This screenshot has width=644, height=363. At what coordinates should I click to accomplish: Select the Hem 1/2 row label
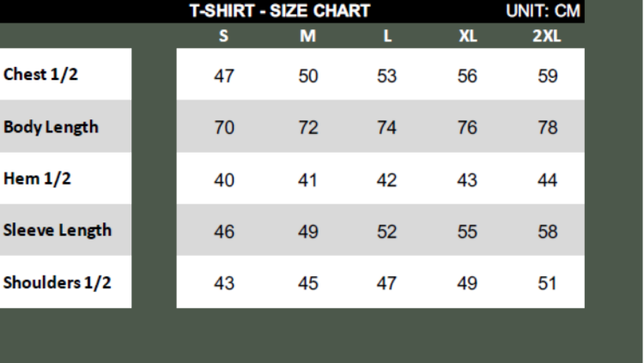pos(39,178)
